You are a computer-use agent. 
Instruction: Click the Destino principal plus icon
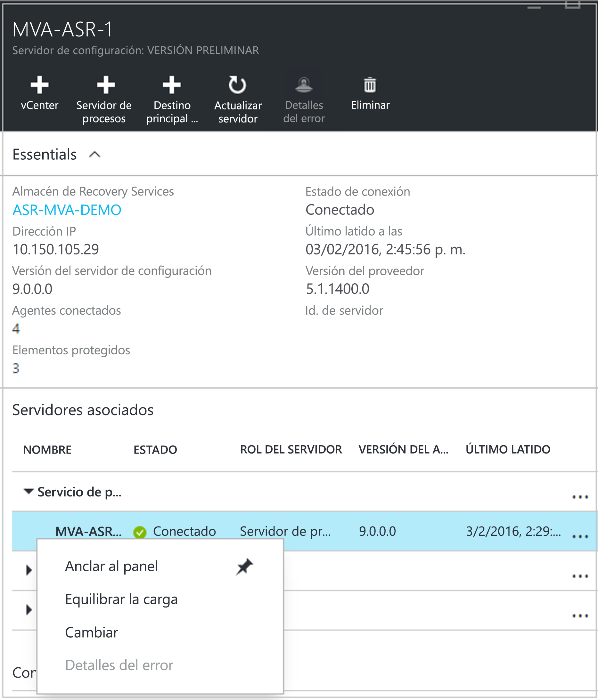click(172, 84)
